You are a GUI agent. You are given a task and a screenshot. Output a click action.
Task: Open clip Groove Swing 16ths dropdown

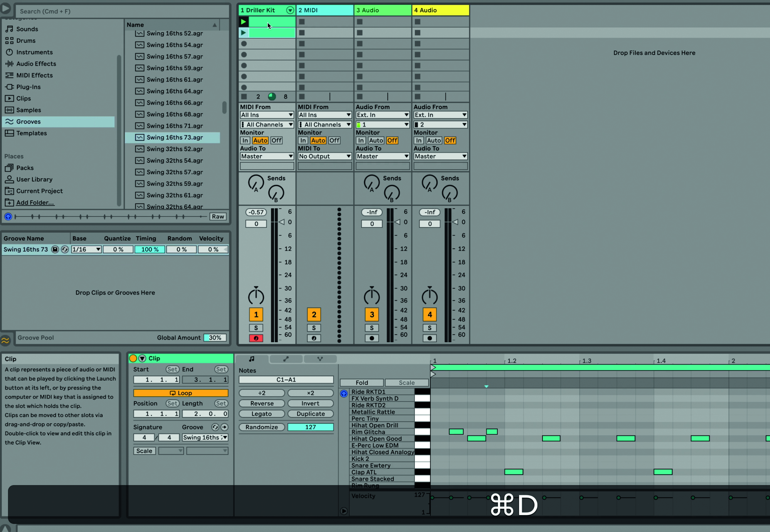point(205,438)
